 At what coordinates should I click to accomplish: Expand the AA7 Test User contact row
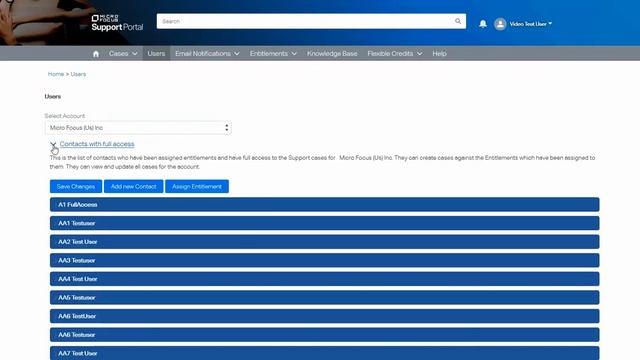coord(324,353)
